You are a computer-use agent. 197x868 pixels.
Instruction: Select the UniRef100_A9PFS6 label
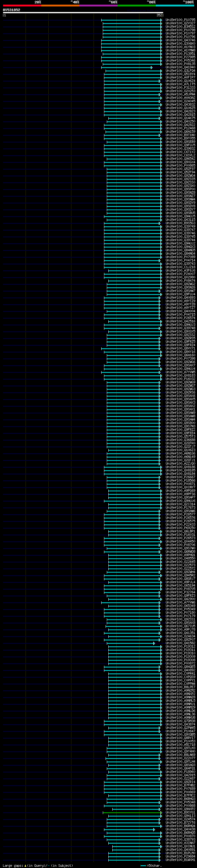point(180,494)
